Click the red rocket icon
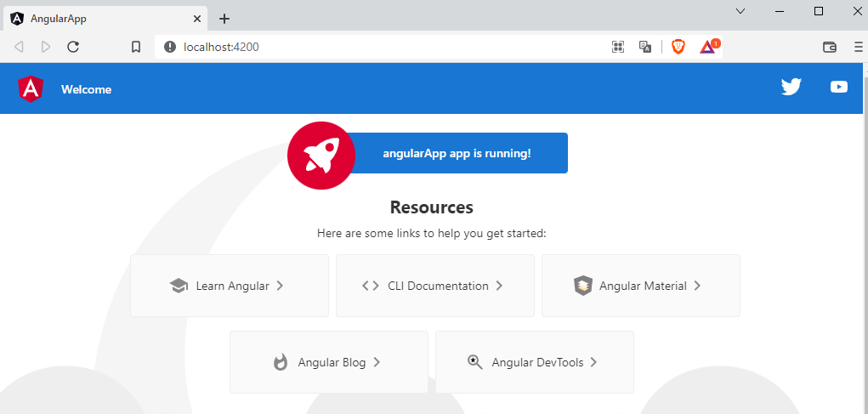This screenshot has width=868, height=414. tap(321, 156)
